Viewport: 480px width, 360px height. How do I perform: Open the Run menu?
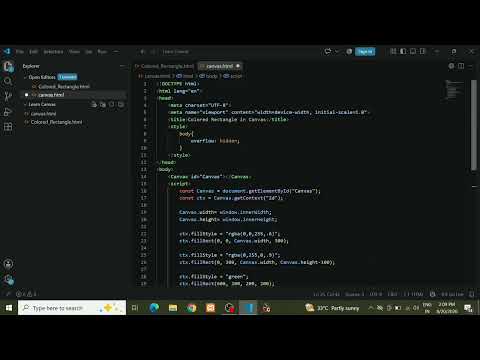102,52
